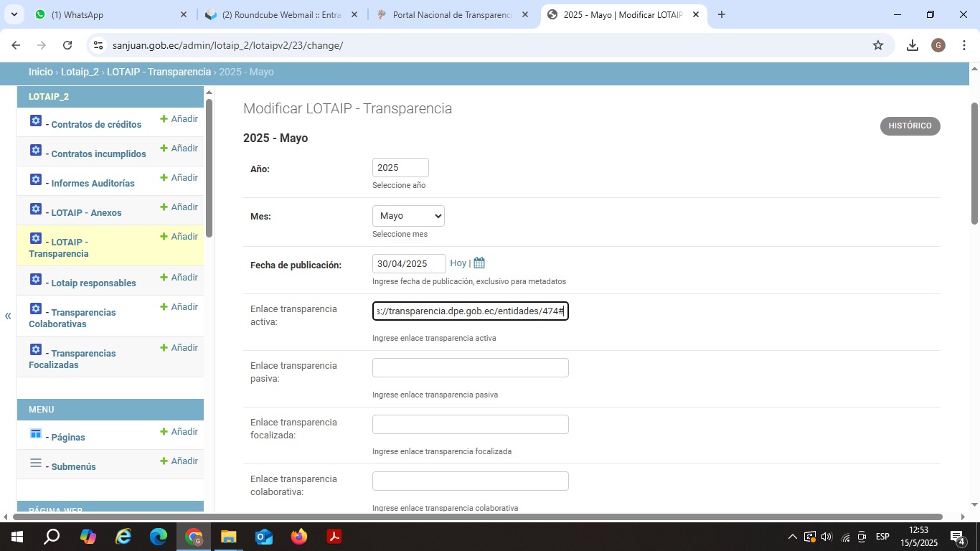Switch to Portal Nacional de Transparencia tab
The height and width of the screenshot is (551, 980).
(x=452, y=14)
